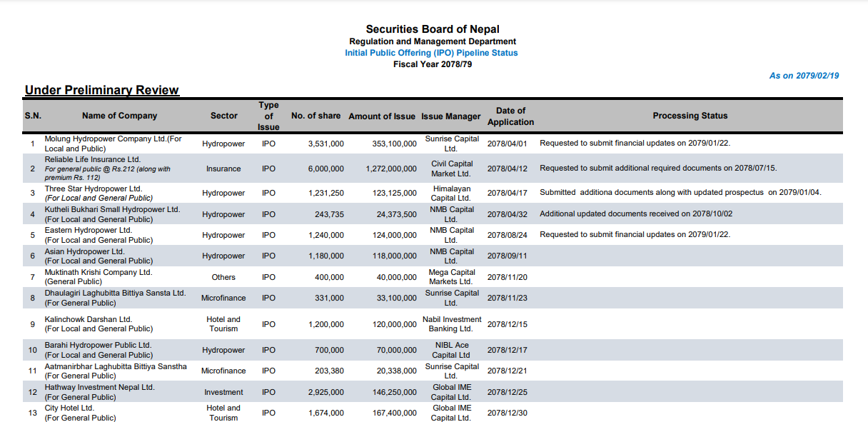Click the Three Star Hydropower Ltd. name
Viewport: 868px width, 422px height.
[x=94, y=189]
